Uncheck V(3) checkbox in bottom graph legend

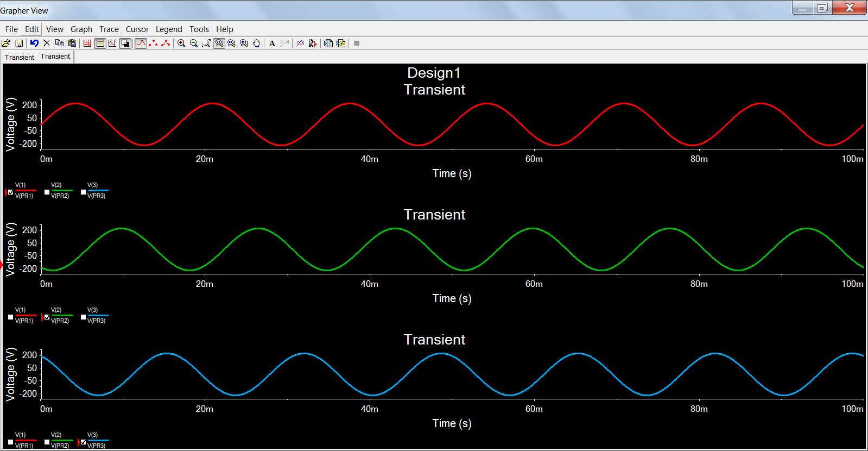(83, 442)
